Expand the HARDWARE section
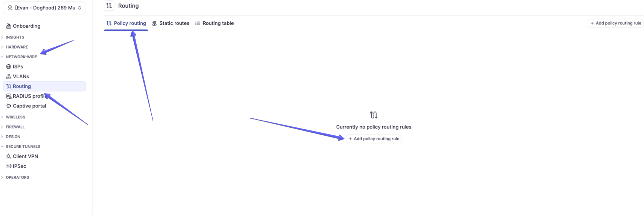 pos(17,47)
